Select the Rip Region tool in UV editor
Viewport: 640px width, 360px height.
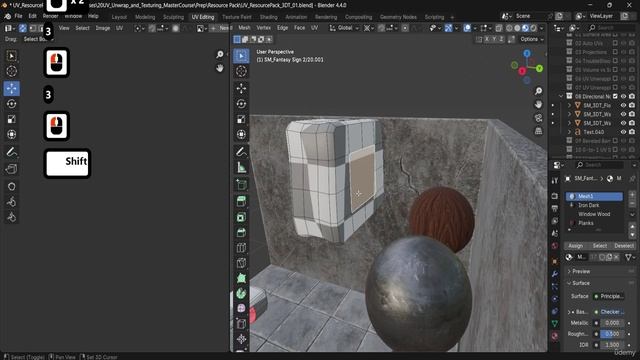(x=11, y=169)
